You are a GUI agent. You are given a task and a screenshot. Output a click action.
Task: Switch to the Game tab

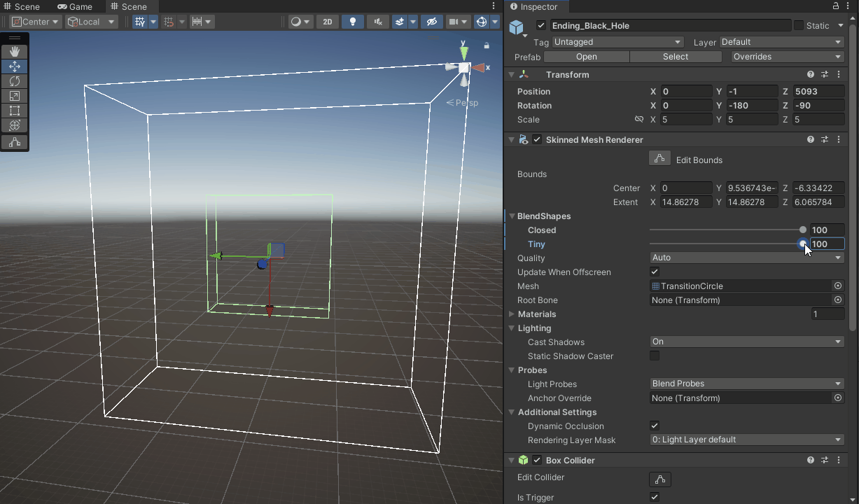pyautogui.click(x=75, y=6)
